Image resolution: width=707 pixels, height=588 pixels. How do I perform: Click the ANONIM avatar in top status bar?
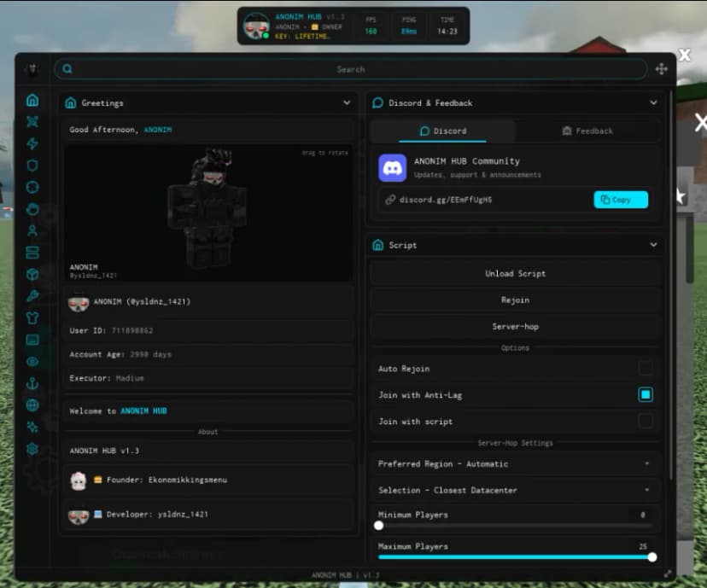[256, 26]
